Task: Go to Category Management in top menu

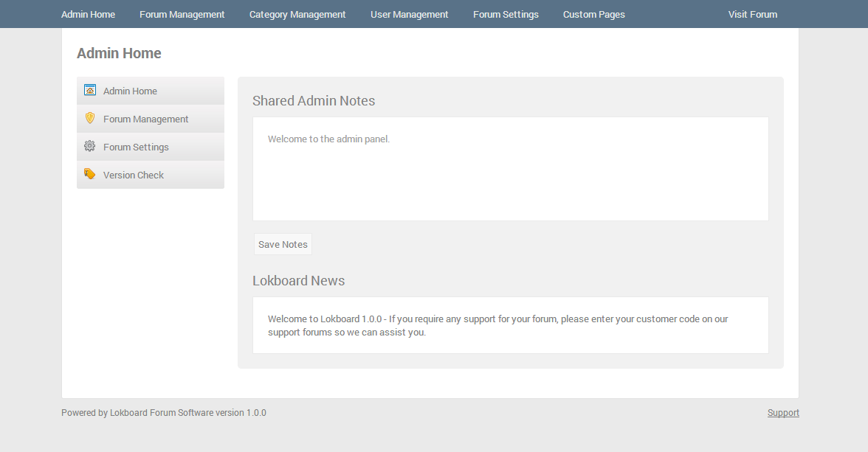Action: pyautogui.click(x=297, y=15)
